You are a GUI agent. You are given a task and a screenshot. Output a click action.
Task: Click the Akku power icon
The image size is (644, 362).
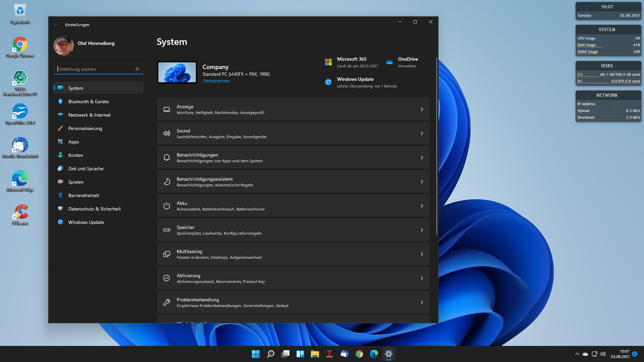(166, 206)
